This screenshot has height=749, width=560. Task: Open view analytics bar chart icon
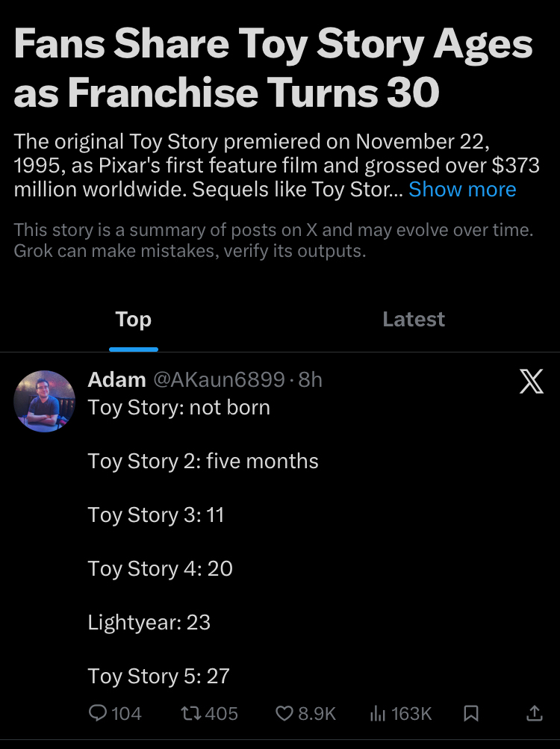tap(378, 714)
